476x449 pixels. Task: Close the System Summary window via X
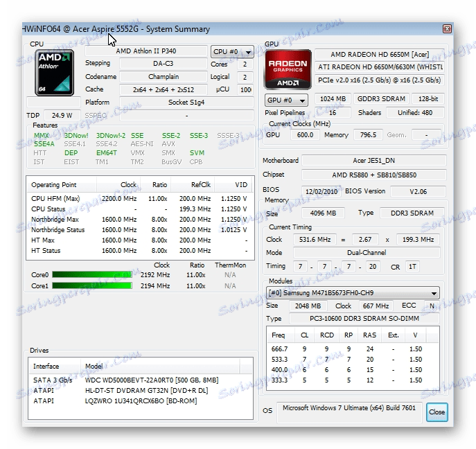click(447, 29)
